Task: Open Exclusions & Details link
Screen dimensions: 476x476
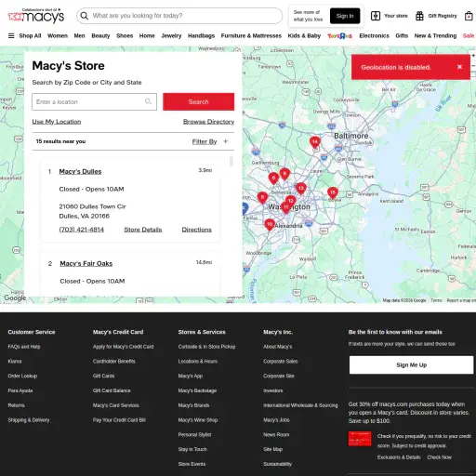Action: (399, 457)
